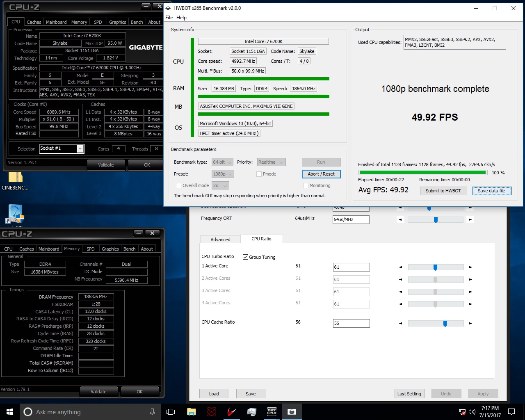Image resolution: width=525 pixels, height=420 pixels.
Task: Click the Load button in the tuning window
Action: click(x=214, y=394)
